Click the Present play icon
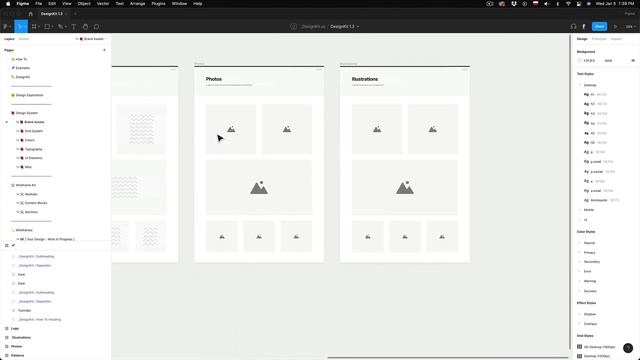The height and width of the screenshot is (360, 640). (x=616, y=27)
